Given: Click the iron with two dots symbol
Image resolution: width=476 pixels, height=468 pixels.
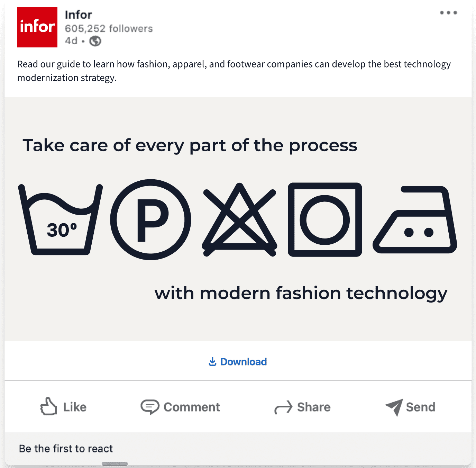Looking at the screenshot, I should tap(415, 219).
